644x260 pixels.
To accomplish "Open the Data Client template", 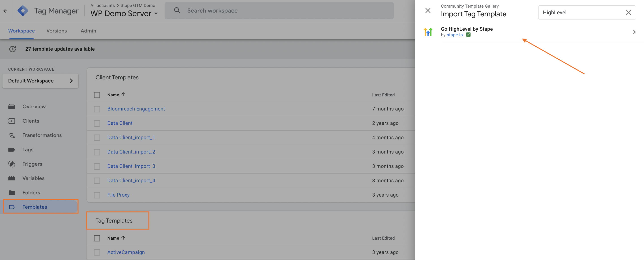I will click(120, 123).
